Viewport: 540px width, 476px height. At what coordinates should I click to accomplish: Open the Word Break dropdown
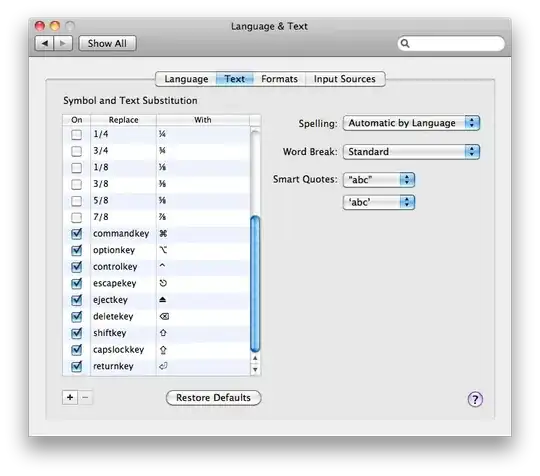point(411,152)
